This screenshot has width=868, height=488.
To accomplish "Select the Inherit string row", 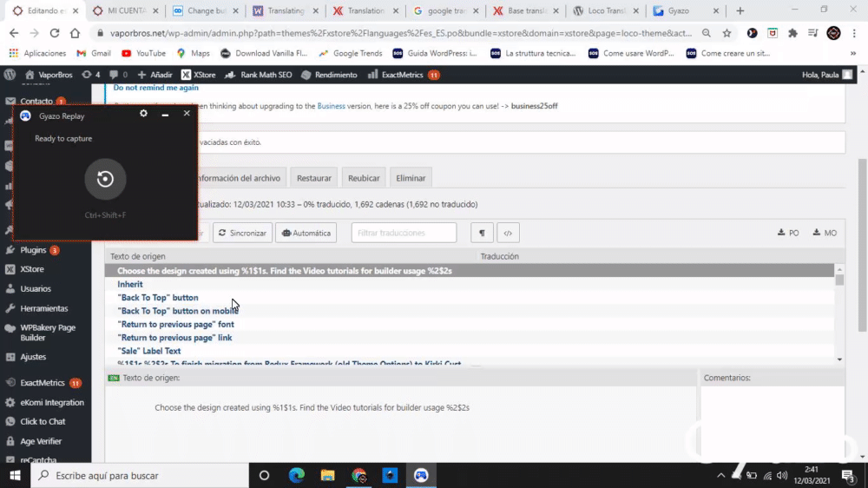I will tap(470, 284).
